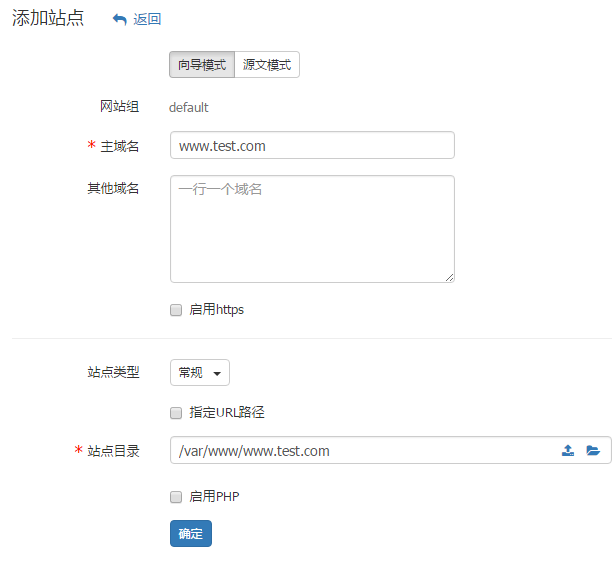Click the 返回 link text
Image resolution: width=616 pixels, height=565 pixels.
coord(147,19)
